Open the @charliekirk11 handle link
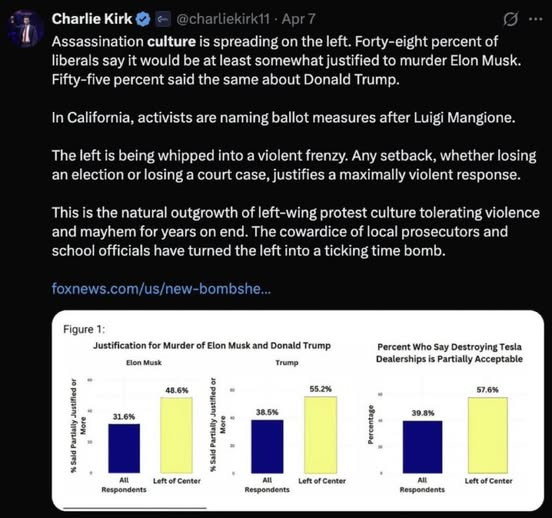Screen dimensions: 552x518 tap(222, 19)
